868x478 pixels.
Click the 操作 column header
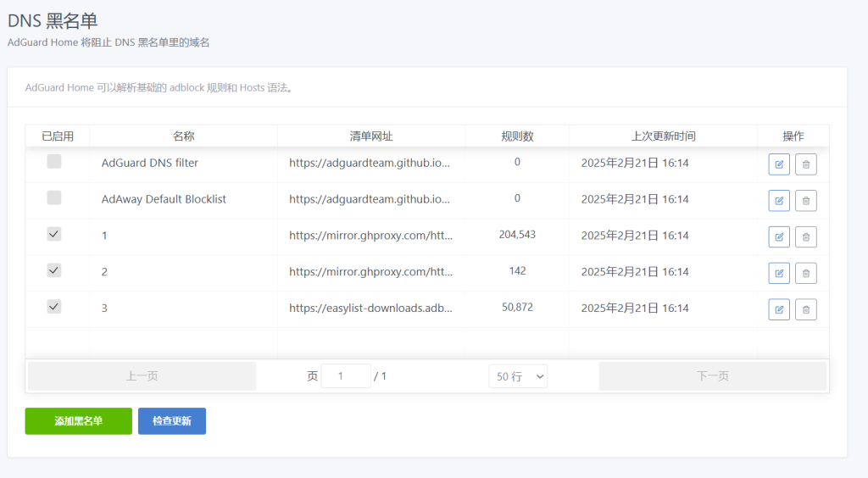793,136
